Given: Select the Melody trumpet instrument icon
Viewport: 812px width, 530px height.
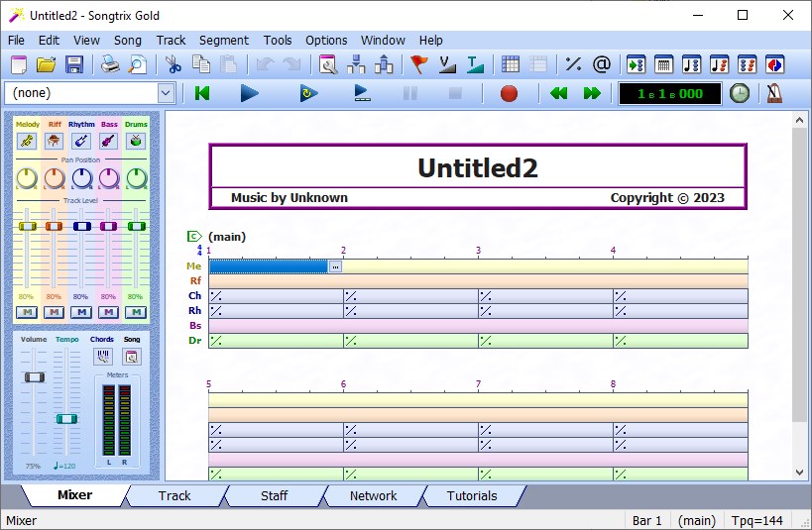Looking at the screenshot, I should [27, 141].
